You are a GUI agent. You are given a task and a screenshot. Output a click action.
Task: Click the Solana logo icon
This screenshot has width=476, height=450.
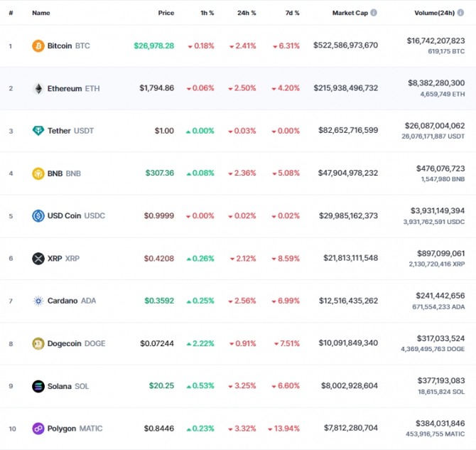(x=38, y=386)
